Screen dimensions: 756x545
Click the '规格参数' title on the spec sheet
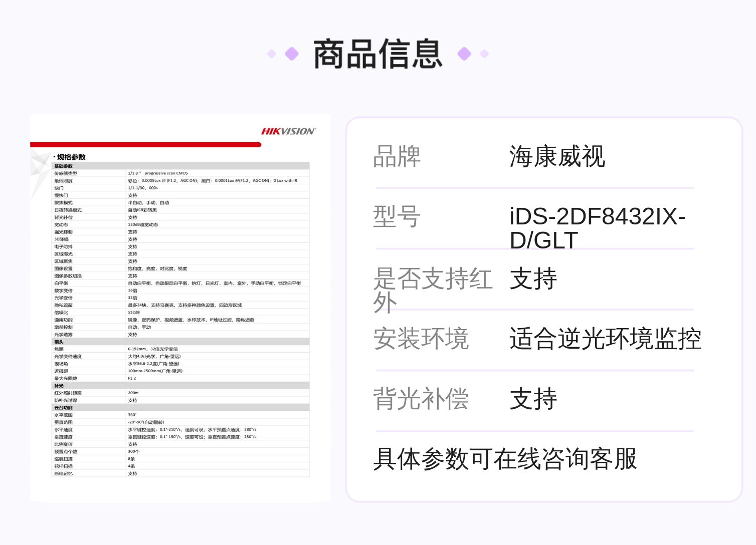coord(71,157)
